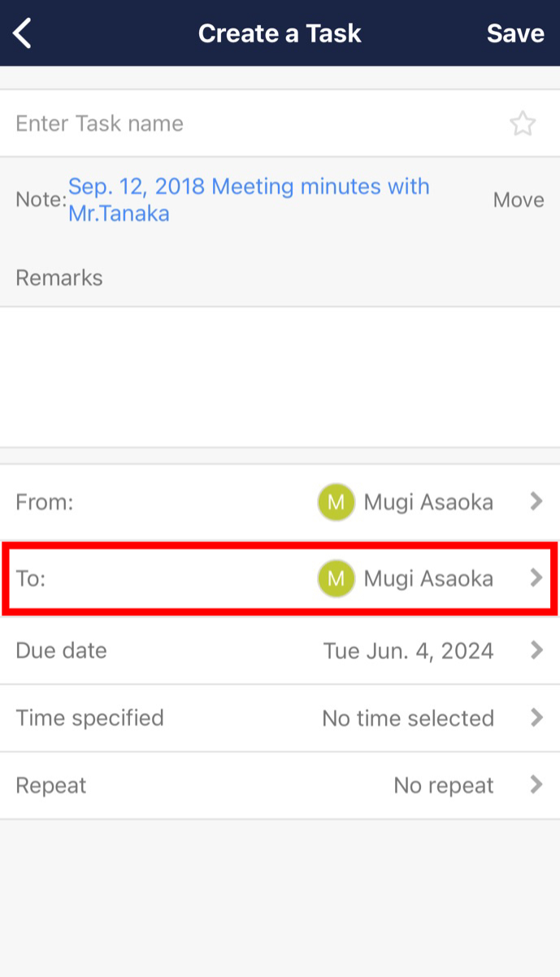
Task: Tap Mugi Asaoka's avatar in From row
Action: (336, 502)
